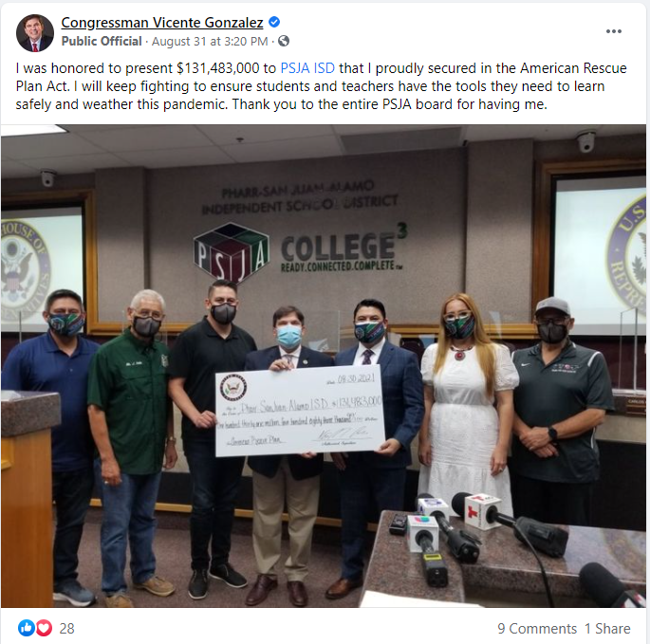Click the College Ready Connected Complete sign
The height and width of the screenshot is (644, 650).
[x=344, y=248]
